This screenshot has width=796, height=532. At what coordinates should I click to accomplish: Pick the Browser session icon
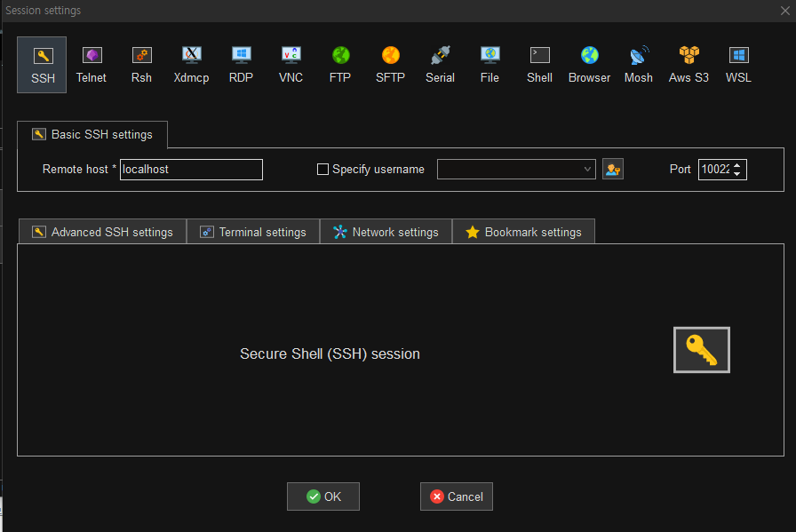tap(589, 65)
